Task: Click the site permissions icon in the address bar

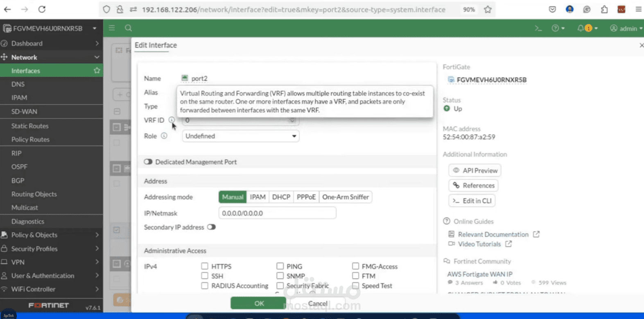Action: [x=133, y=9]
